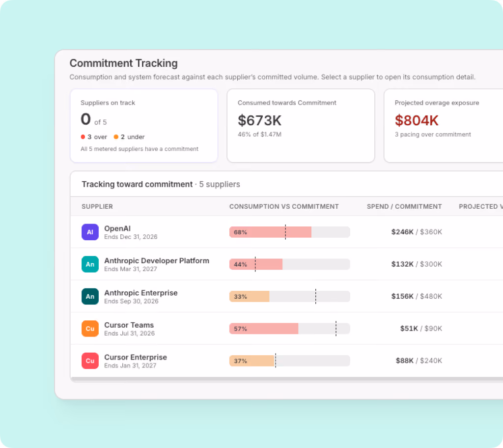Click Anthropic Developer Platform's 44% bar
Viewport: 503px width, 448px height.
(x=290, y=264)
